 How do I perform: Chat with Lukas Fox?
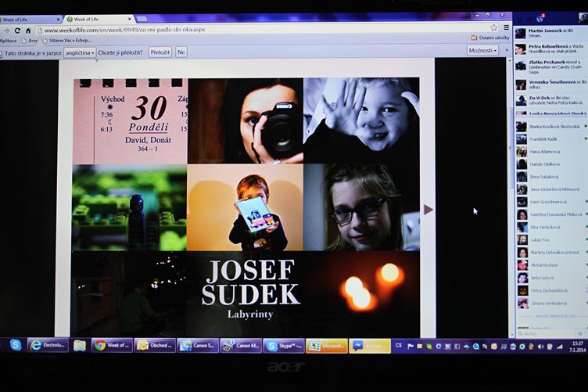pyautogui.click(x=550, y=239)
